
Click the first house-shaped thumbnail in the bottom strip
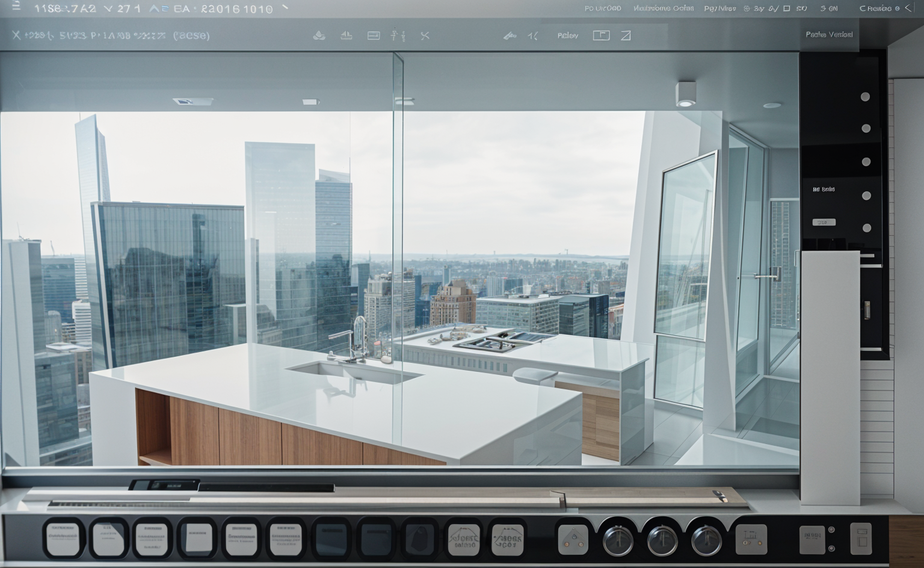463,539
